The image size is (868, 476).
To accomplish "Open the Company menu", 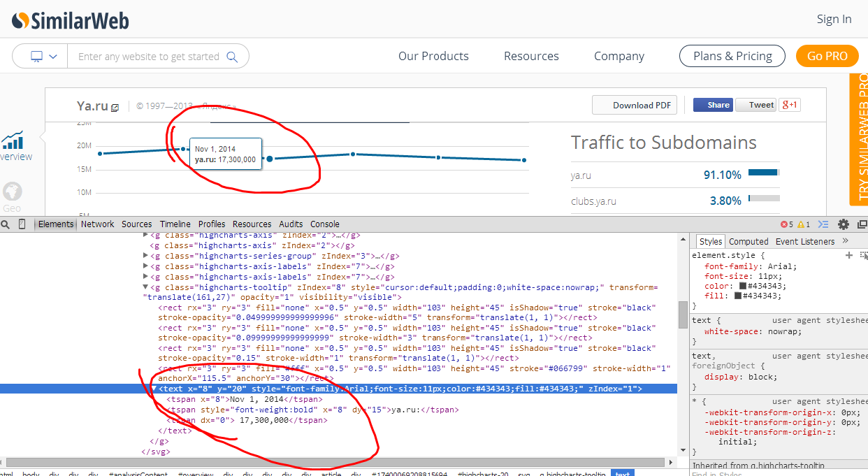I will [619, 56].
